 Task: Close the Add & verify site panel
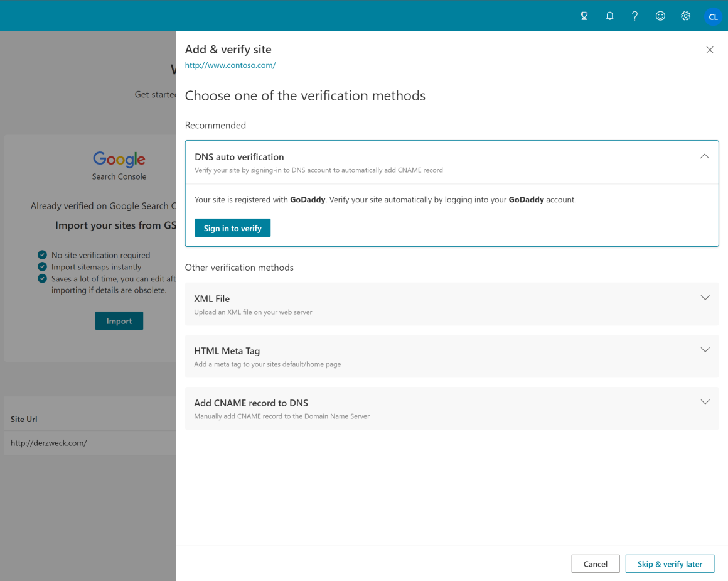[x=710, y=50]
